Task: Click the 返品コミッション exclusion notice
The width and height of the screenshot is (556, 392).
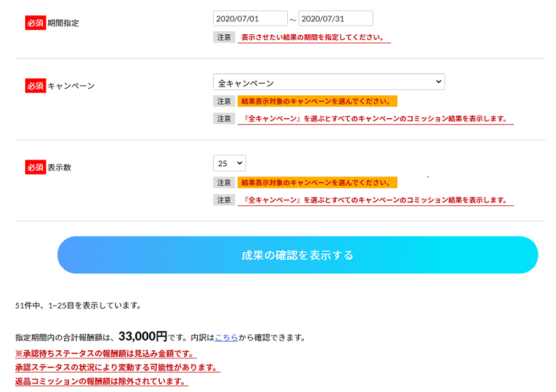Action: pyautogui.click(x=101, y=382)
